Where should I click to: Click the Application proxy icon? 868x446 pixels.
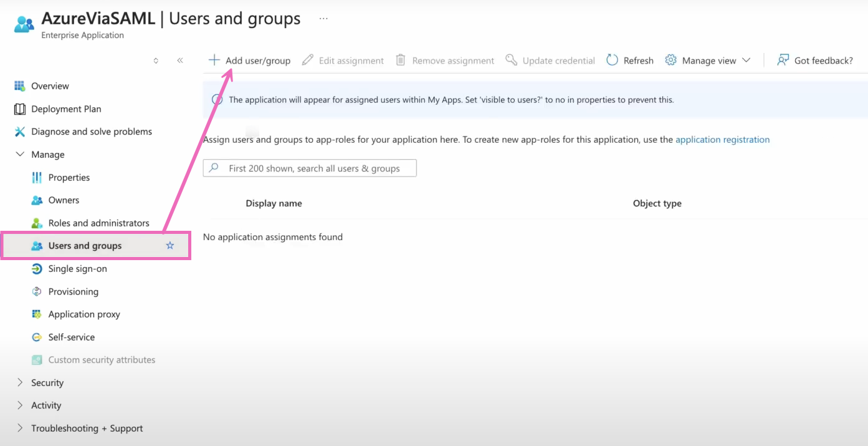[37, 314]
